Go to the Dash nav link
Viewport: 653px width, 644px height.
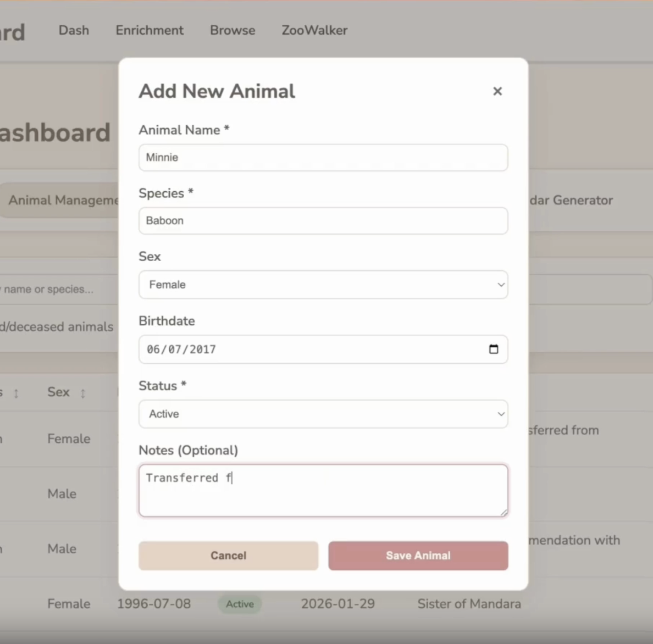[74, 30]
